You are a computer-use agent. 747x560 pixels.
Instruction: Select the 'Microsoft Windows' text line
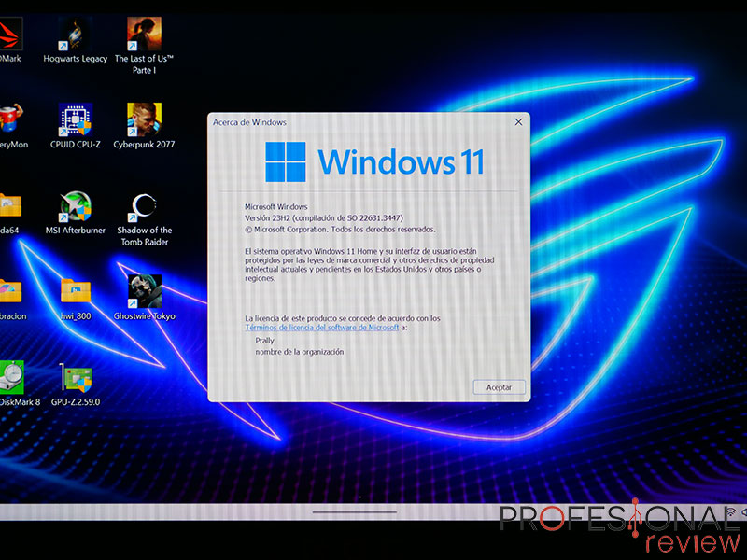point(275,206)
